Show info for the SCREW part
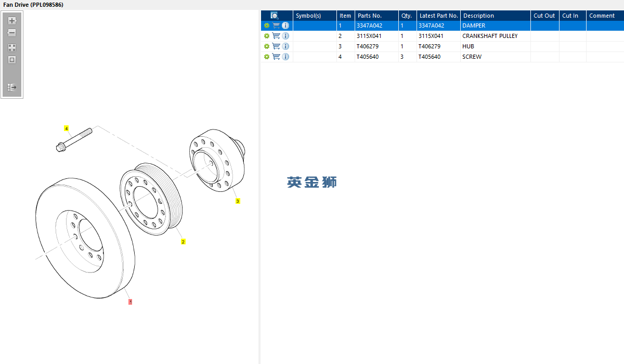This screenshot has width=624, height=364. pyautogui.click(x=285, y=57)
